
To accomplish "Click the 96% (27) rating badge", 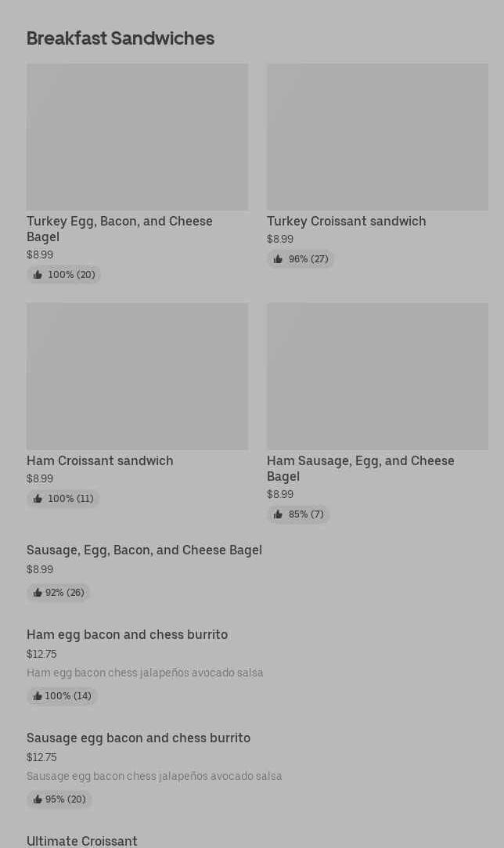I will point(301,259).
